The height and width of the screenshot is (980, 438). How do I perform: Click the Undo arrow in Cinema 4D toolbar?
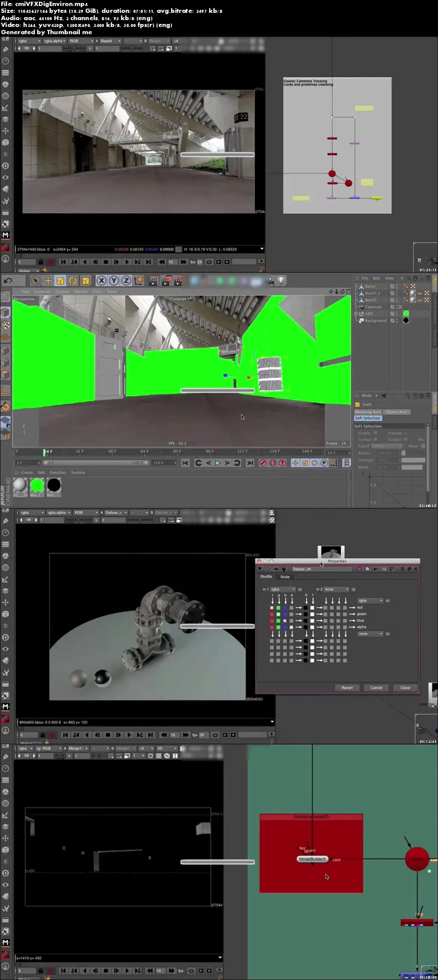click(8, 281)
